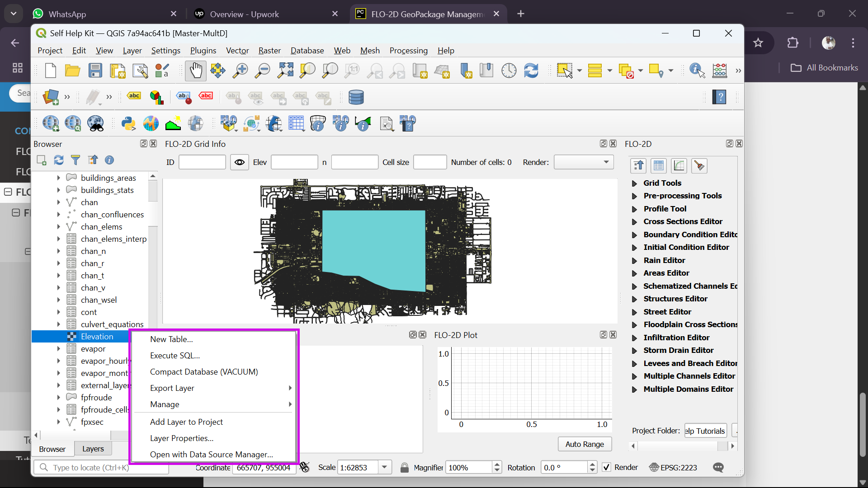Select the Pan Map hand tool
Viewport: 868px width, 488px height.
coord(195,71)
